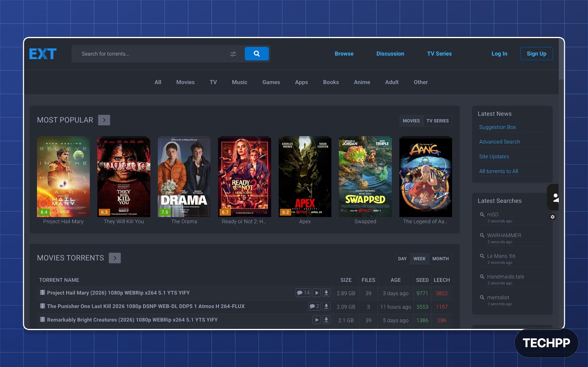Open Ready or Not 2 poster
Screen dimensions: 588x367
point(245,177)
